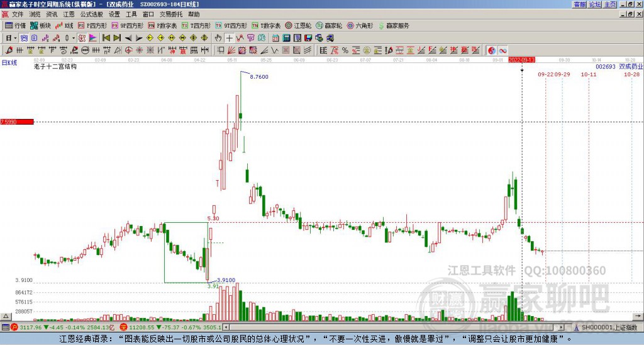
Task: Open the 9P四方形 tool
Action: coord(127,25)
